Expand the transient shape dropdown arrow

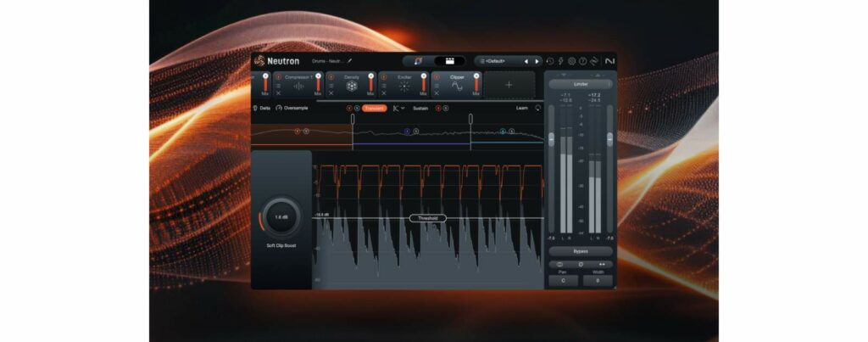tap(403, 109)
